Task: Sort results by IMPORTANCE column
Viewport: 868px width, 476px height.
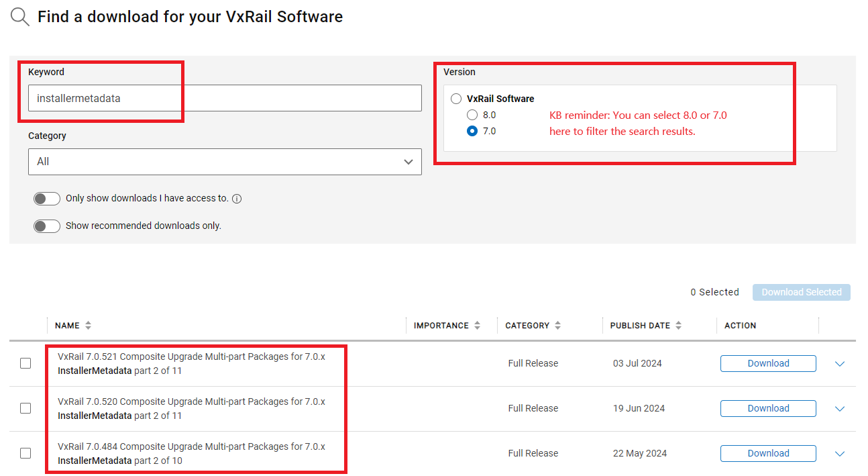Action: point(477,325)
